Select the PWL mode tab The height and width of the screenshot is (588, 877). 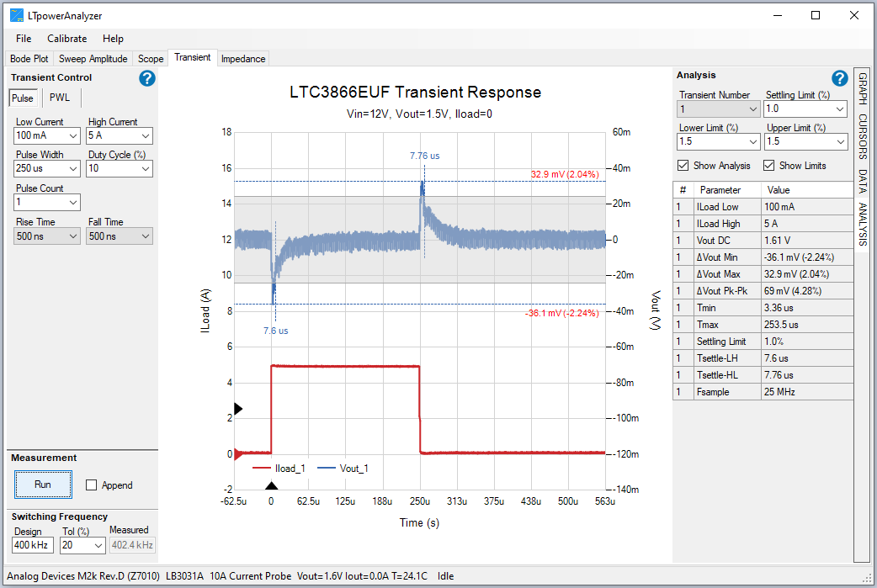click(x=59, y=97)
